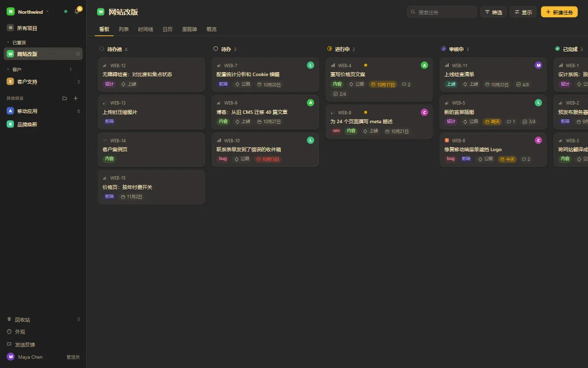
Task: Click the 发送反馈 speech bubble icon
Action: click(x=9, y=344)
